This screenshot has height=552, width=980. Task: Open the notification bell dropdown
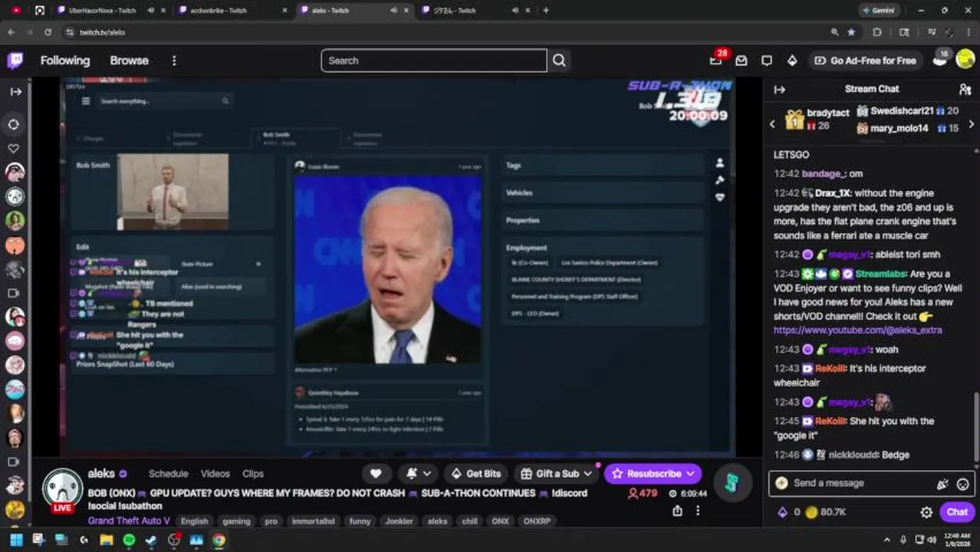tap(419, 474)
